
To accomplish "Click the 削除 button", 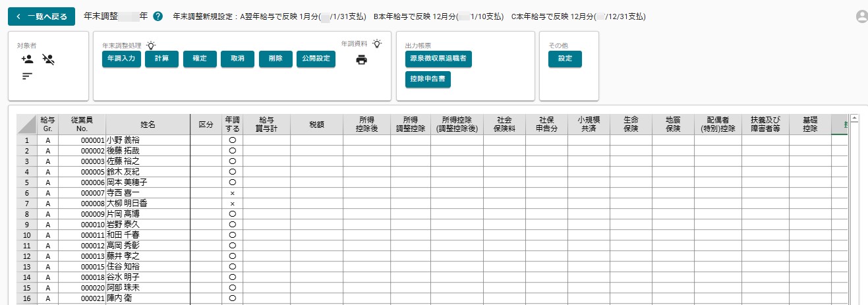I will click(275, 59).
